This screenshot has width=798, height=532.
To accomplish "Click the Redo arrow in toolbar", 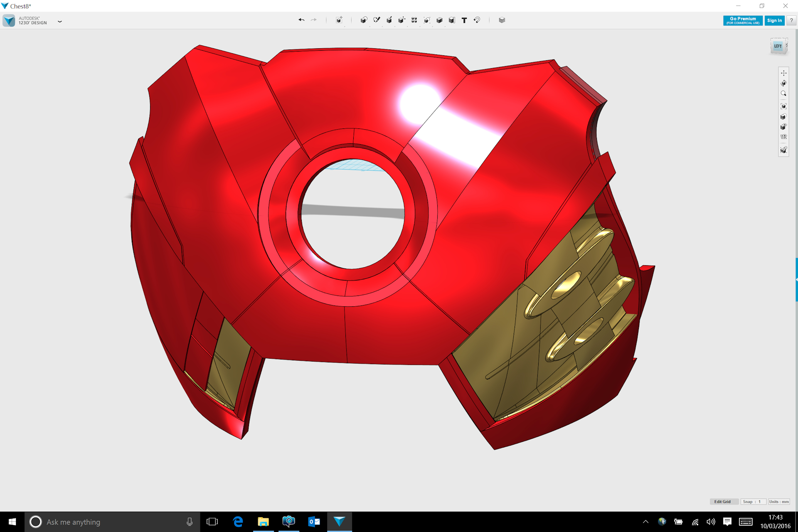I will pos(314,20).
